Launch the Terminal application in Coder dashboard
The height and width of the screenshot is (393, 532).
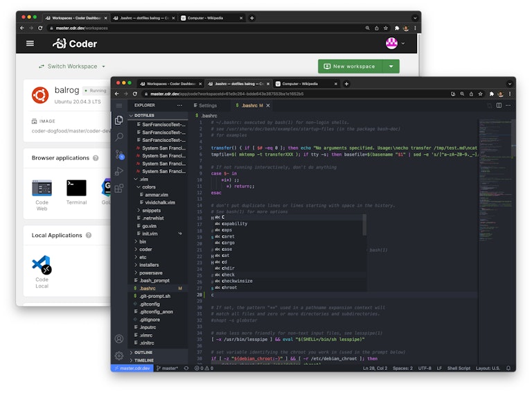(76, 193)
